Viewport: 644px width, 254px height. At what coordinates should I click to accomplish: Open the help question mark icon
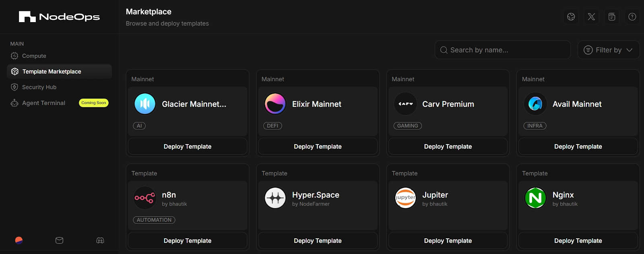click(x=632, y=17)
